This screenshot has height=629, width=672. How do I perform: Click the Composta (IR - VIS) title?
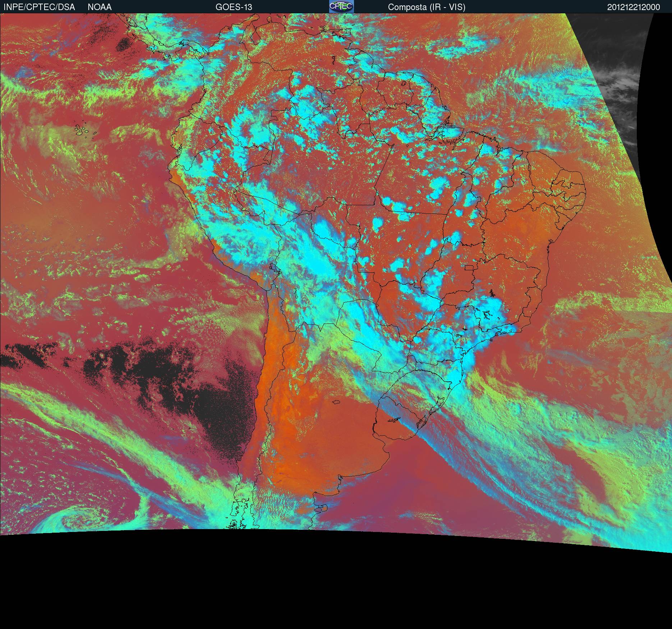pyautogui.click(x=427, y=7)
